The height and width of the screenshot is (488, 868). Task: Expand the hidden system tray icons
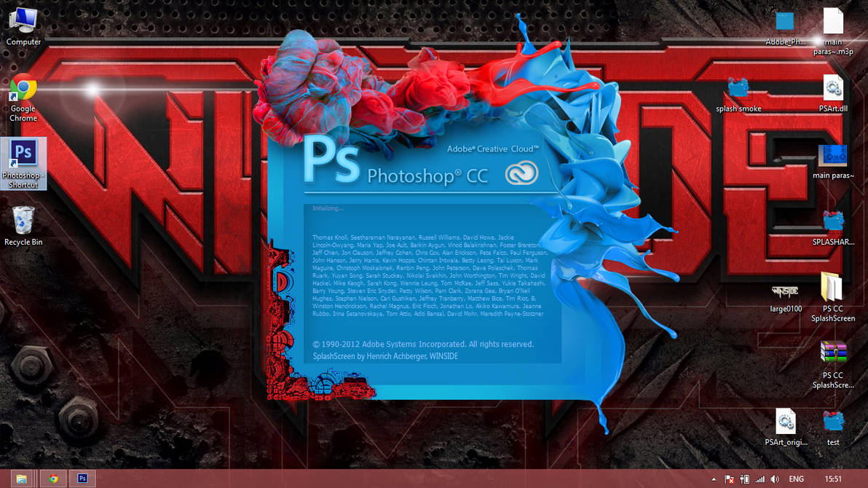pos(714,479)
